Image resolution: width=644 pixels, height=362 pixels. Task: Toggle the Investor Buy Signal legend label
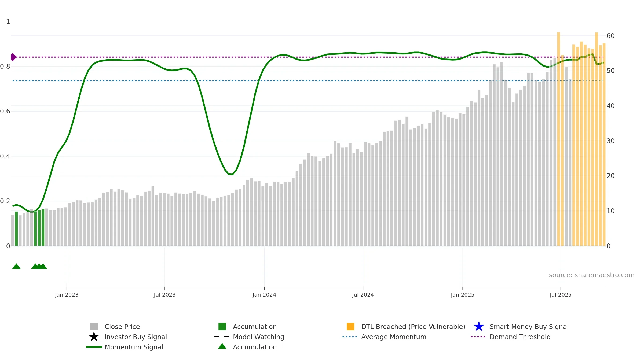[136, 337]
